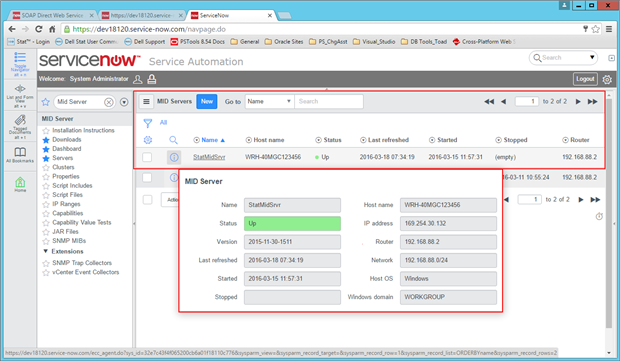Open IP Ranges module

click(x=66, y=204)
